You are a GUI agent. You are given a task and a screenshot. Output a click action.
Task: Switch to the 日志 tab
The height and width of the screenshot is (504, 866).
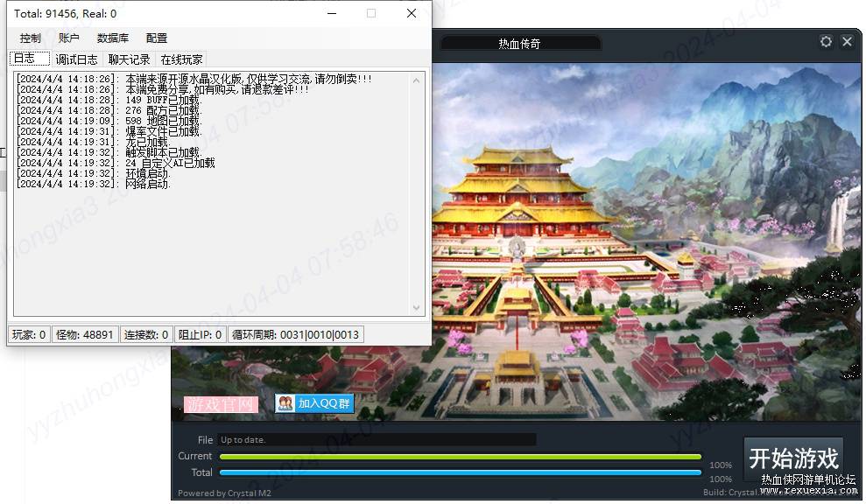pos(29,59)
